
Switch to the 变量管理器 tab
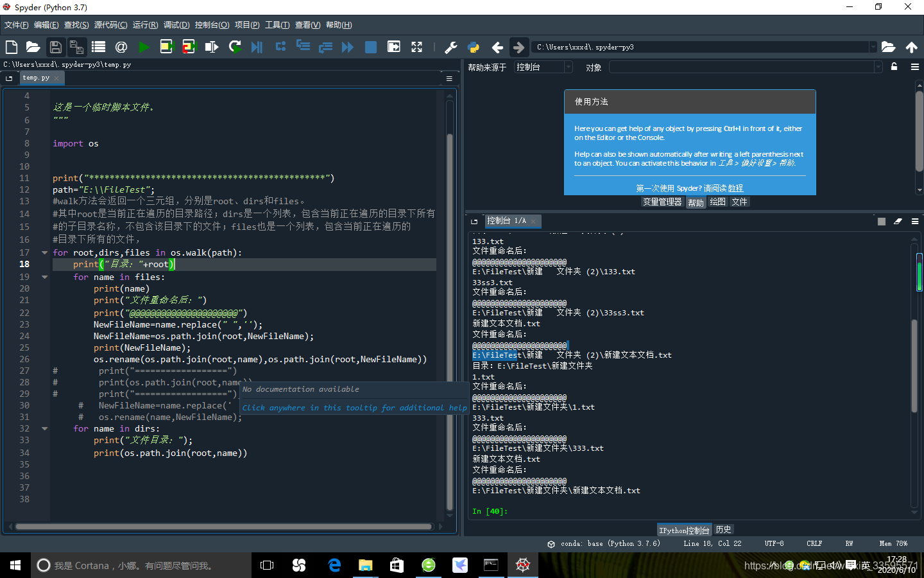pyautogui.click(x=662, y=202)
